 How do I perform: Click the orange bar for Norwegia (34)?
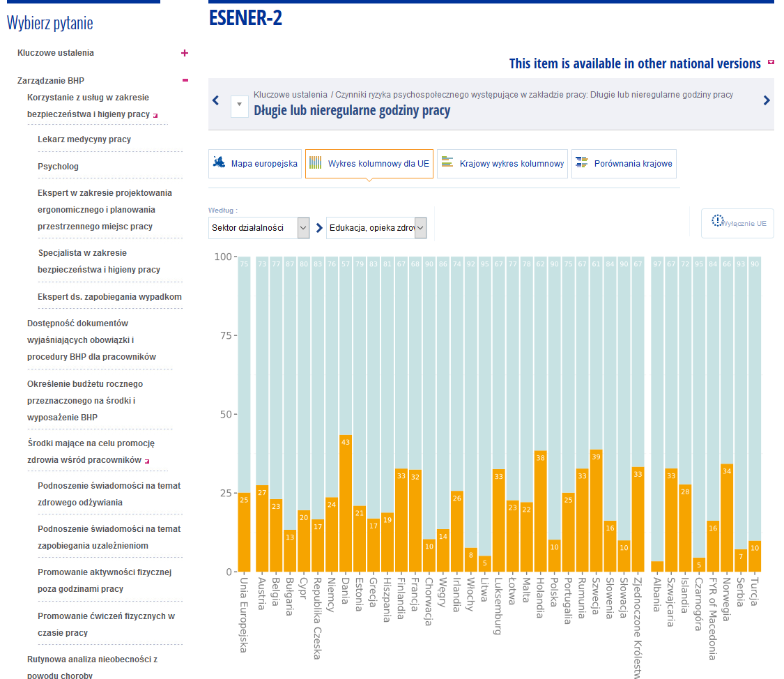pyautogui.click(x=727, y=518)
